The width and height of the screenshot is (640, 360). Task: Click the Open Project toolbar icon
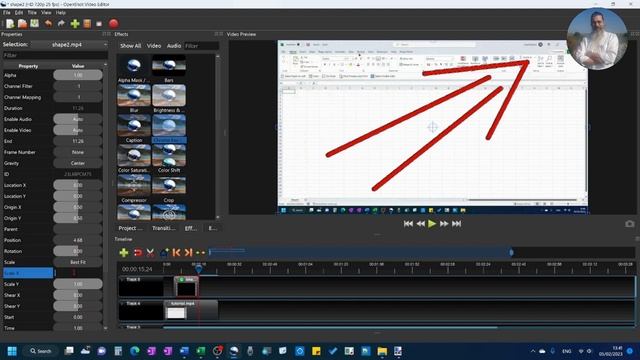(x=22, y=24)
